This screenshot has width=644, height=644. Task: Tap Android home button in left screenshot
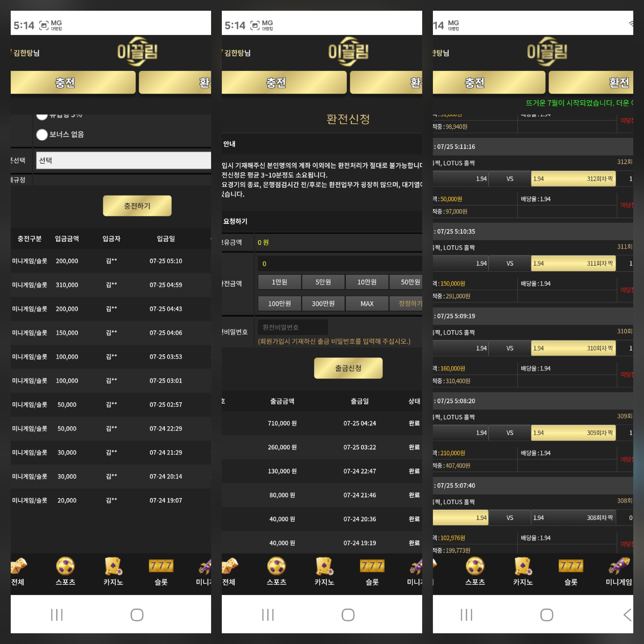[x=137, y=615]
